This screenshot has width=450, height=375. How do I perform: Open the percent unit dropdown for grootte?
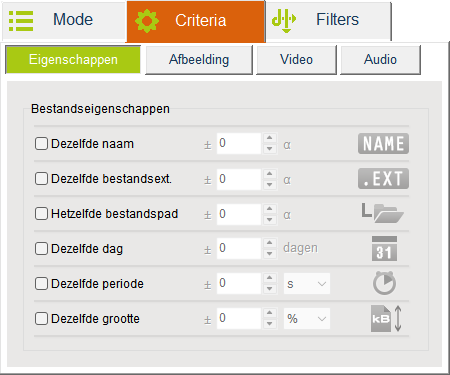coord(307,319)
